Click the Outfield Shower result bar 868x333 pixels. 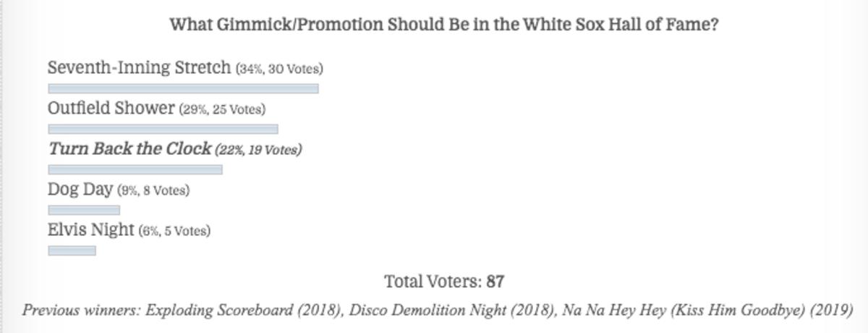[x=163, y=129]
